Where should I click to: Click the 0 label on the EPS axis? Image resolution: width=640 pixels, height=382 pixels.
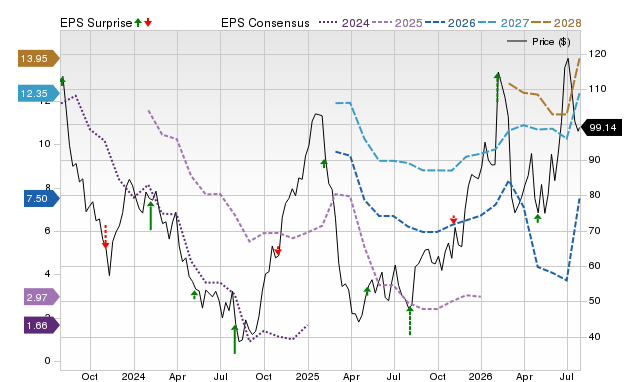(x=47, y=361)
